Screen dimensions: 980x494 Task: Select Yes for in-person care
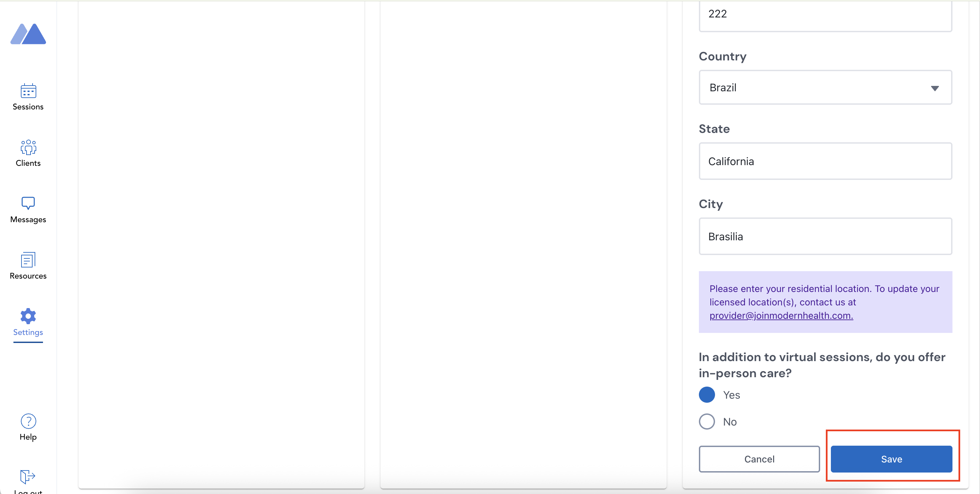(x=707, y=395)
